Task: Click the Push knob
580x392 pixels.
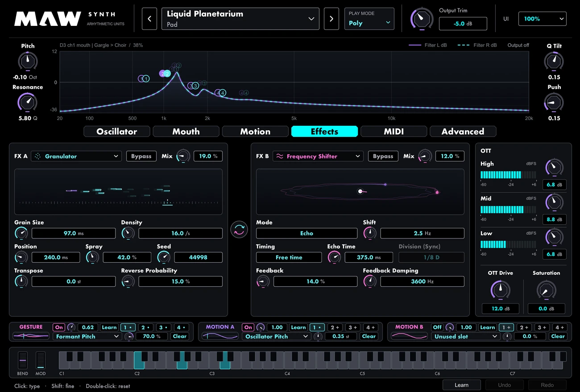Action: pos(554,102)
